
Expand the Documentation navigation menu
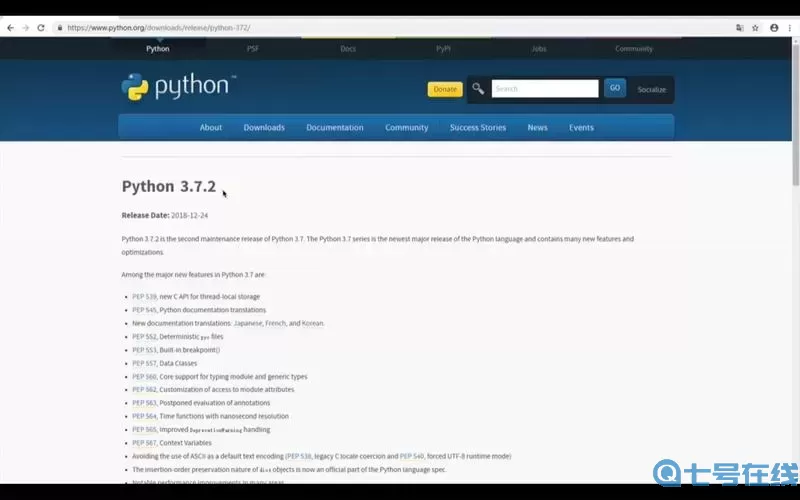pos(335,128)
